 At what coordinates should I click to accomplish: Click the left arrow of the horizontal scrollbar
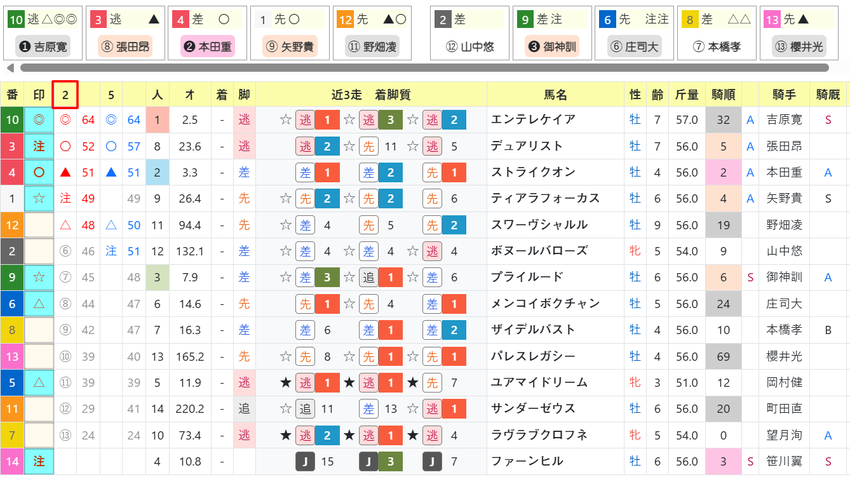(x=10, y=68)
